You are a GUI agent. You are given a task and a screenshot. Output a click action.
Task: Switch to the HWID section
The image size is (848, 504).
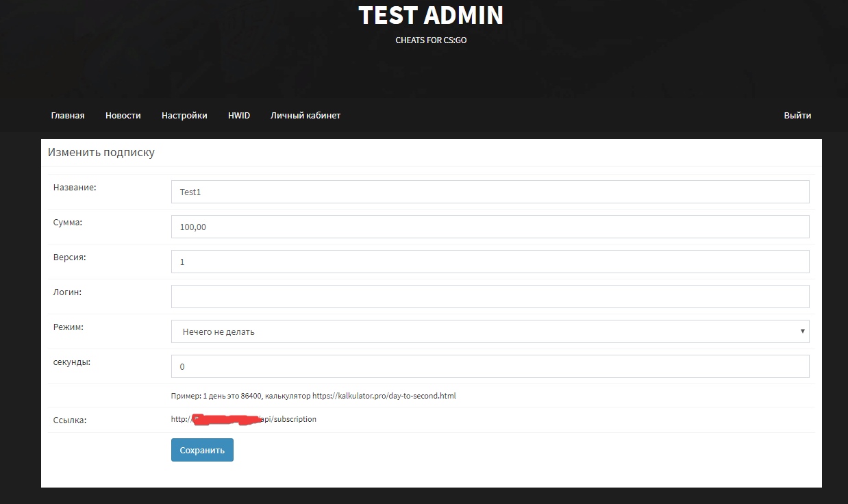[239, 116]
